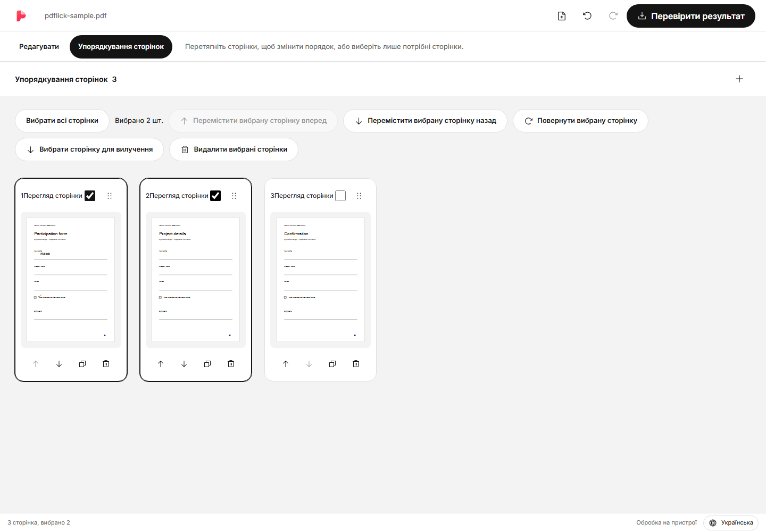The height and width of the screenshot is (532, 766).
Task: Open Participation form page thumbnail
Action: pyautogui.click(x=71, y=280)
